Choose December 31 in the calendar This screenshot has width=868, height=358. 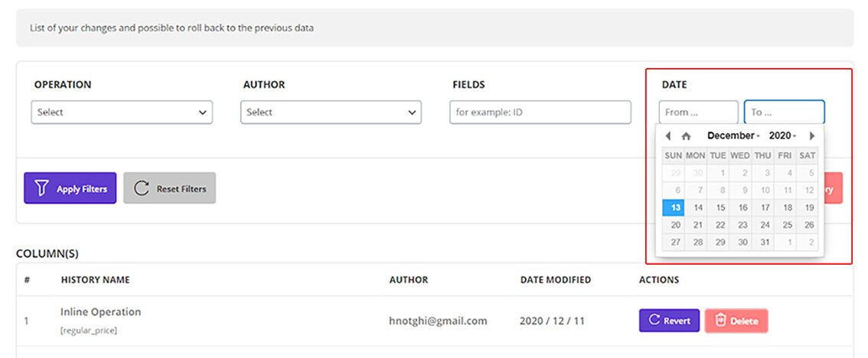coord(765,242)
